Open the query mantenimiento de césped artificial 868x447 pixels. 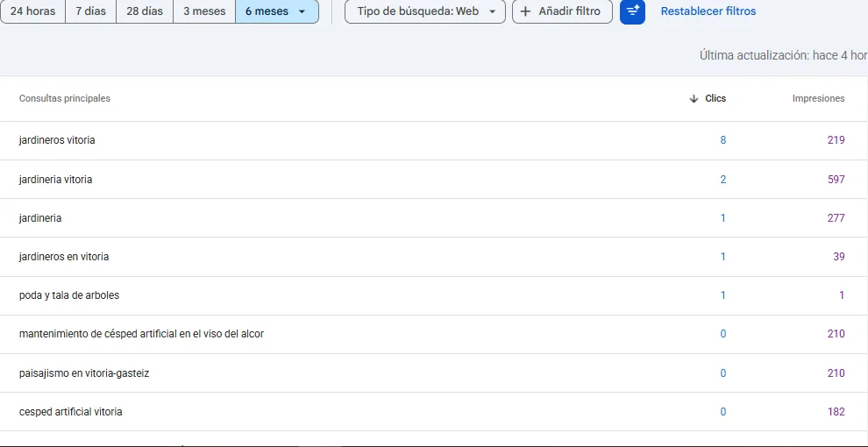141,334
